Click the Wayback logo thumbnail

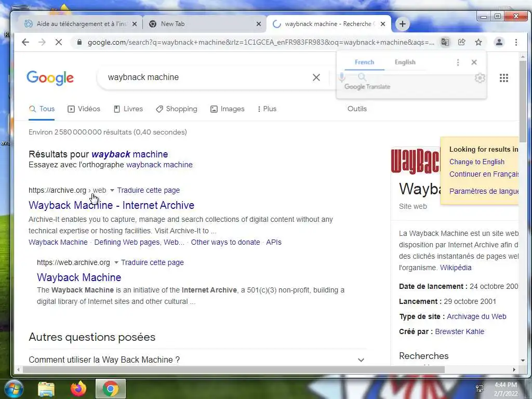click(x=415, y=161)
